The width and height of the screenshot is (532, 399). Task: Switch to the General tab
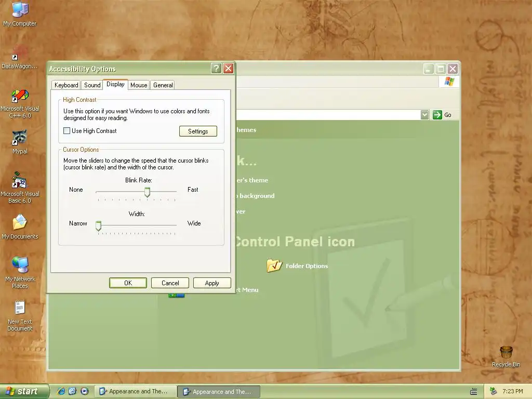[x=163, y=85]
